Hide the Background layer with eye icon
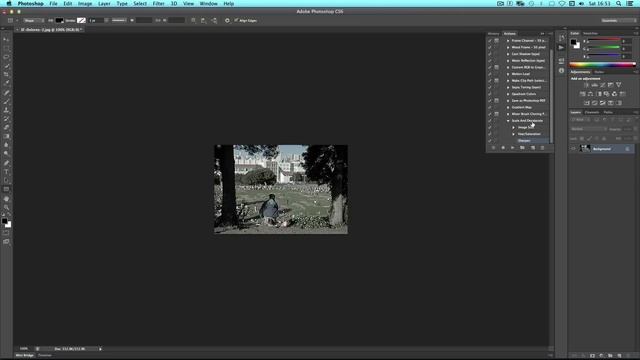 573,149
